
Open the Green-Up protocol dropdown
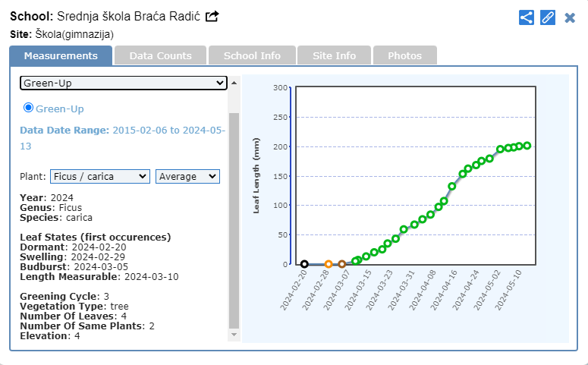click(x=124, y=83)
